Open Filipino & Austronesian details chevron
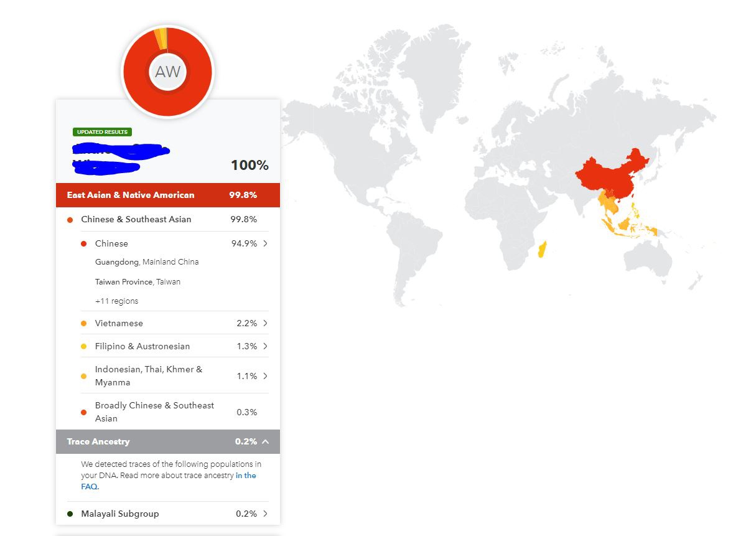 coord(266,346)
